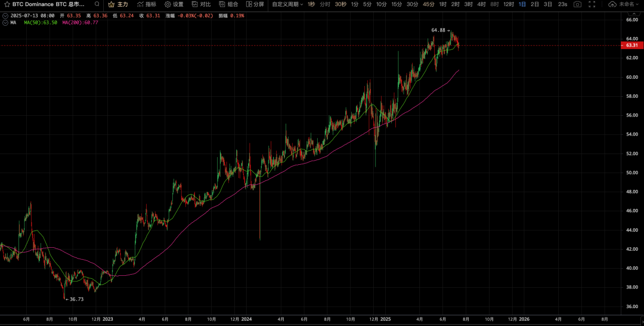
Task: Switch to the 45分 timeframe
Action: pos(428,5)
